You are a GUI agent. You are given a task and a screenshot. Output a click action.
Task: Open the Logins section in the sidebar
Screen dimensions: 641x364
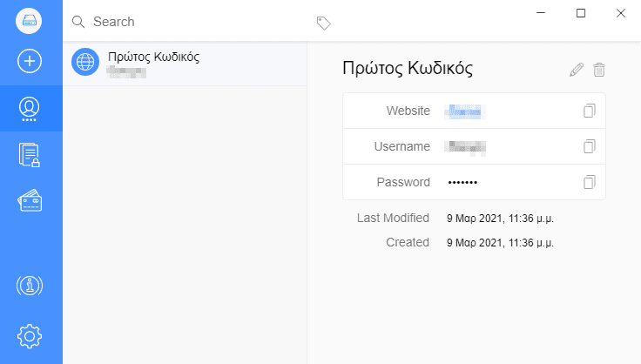click(x=30, y=109)
